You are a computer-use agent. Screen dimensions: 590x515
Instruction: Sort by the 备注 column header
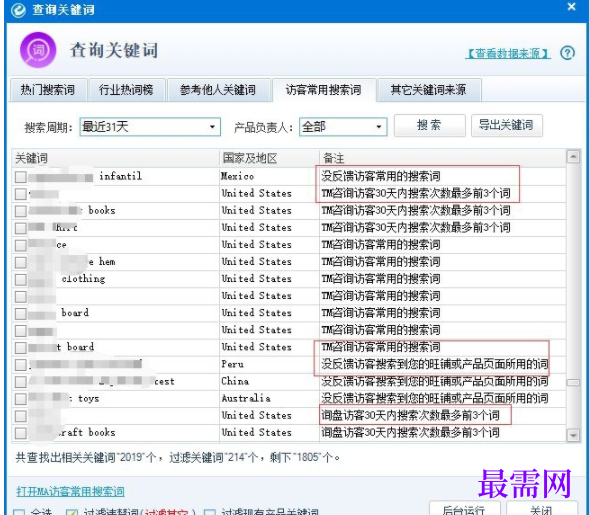442,158
